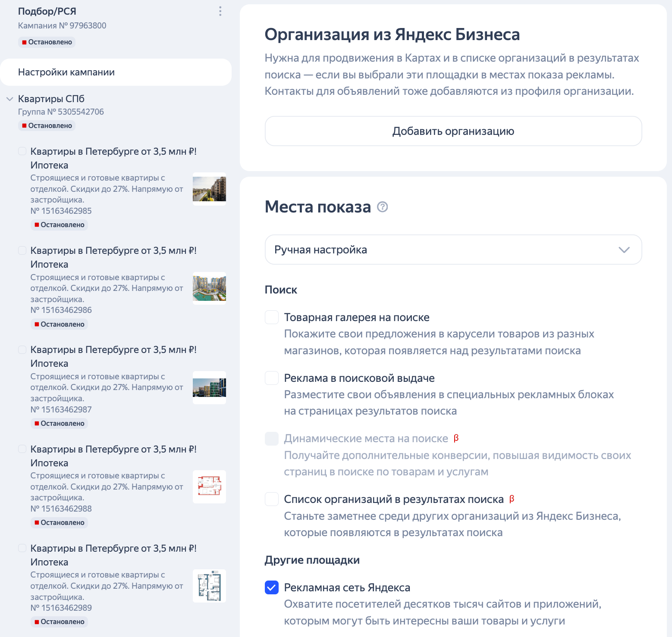
Task: Click heading Организация из Яндекс Бизнеса
Action: pyautogui.click(x=392, y=34)
